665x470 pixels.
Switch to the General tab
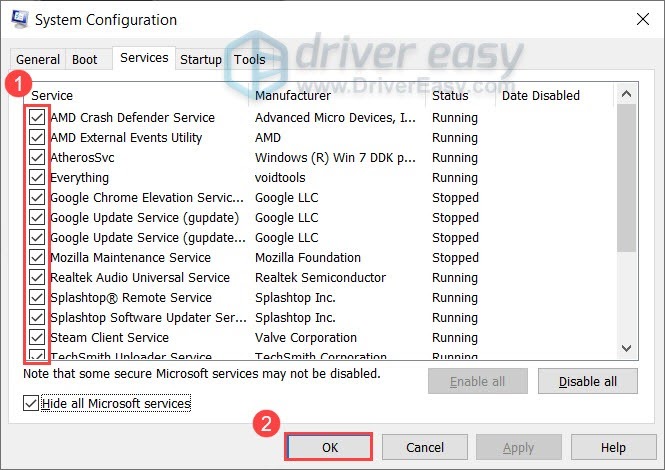pyautogui.click(x=38, y=60)
